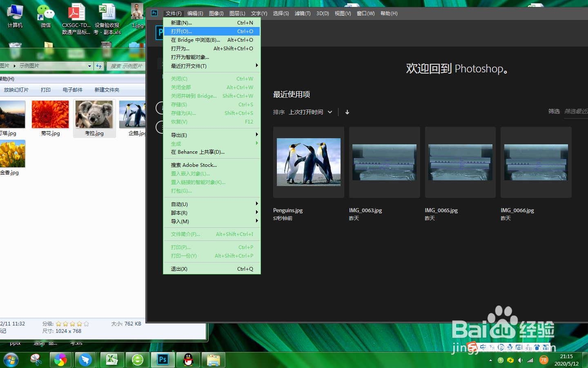The height and width of the screenshot is (368, 588).
Task: Select the 1.jpg desktop file
Action: pyautogui.click(x=138, y=16)
